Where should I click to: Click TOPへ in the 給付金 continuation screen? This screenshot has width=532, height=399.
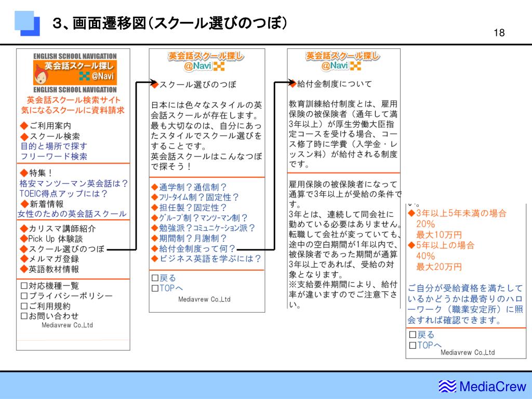429,345
